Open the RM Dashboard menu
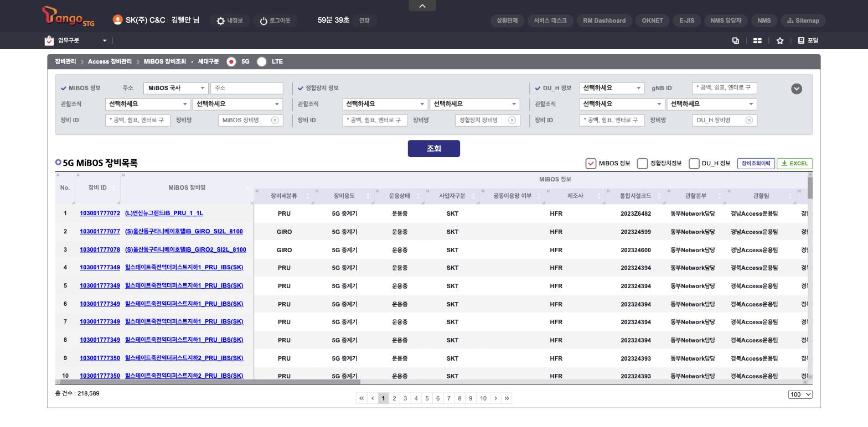This screenshot has height=427, width=868. coord(604,20)
